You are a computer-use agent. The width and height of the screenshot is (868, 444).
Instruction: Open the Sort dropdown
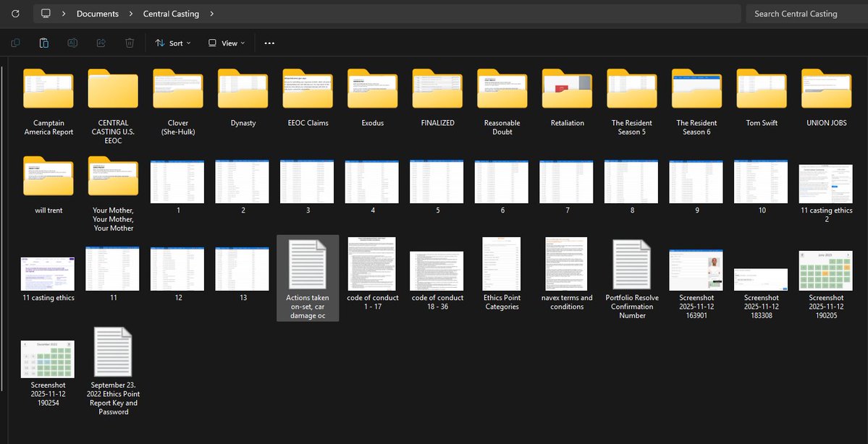(x=173, y=43)
